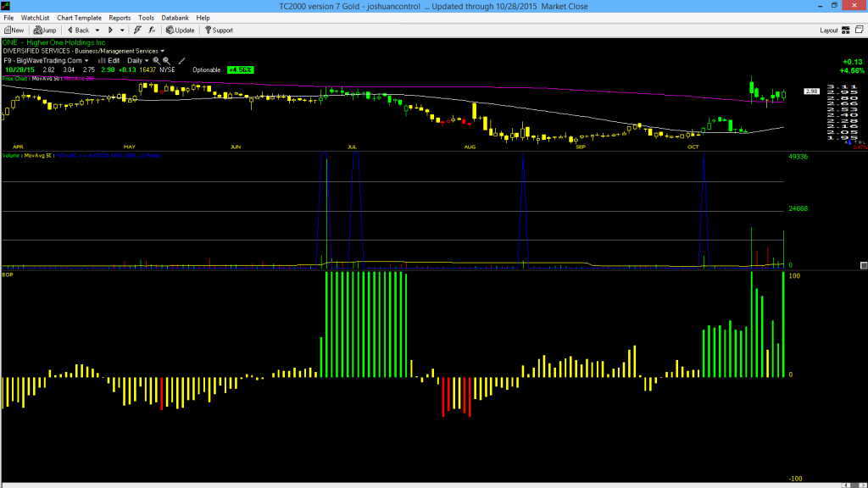868x488 pixels.
Task: Open the fx formula icon
Action: (152, 30)
